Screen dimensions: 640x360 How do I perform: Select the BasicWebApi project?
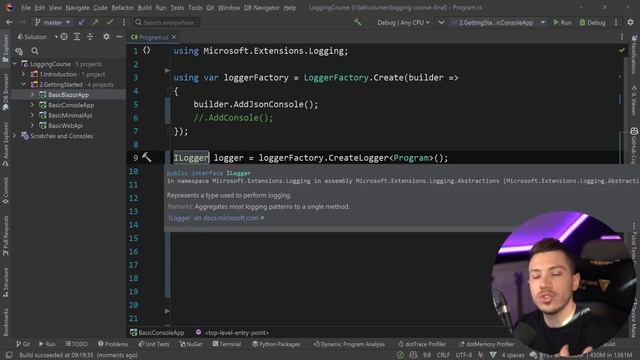65,126
